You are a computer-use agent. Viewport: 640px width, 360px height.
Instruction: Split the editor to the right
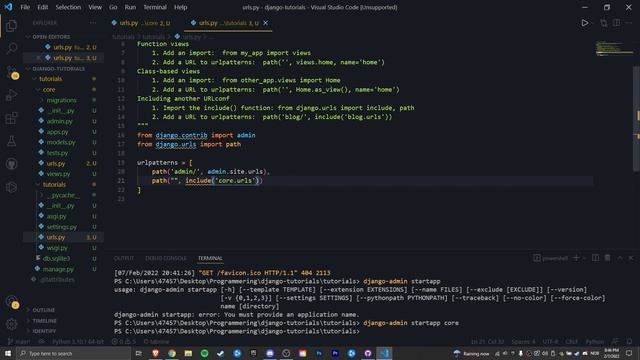click(x=616, y=23)
